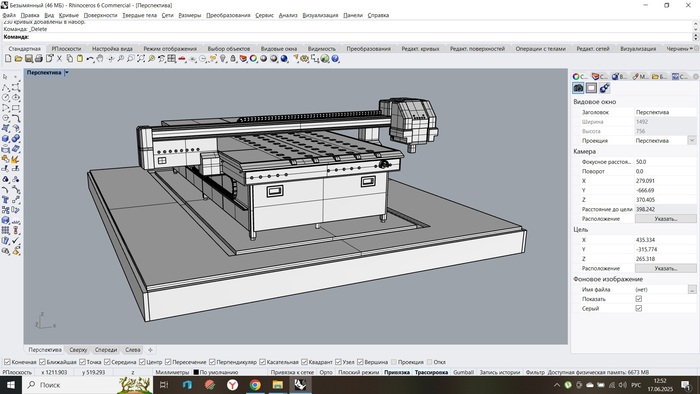Open the Проекция dropdown arrow
700x394 pixels.
[692, 141]
